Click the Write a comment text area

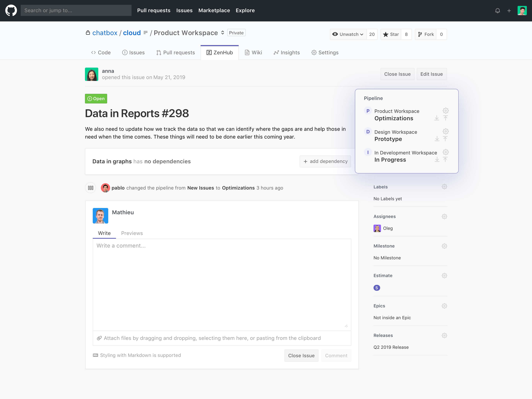222,284
